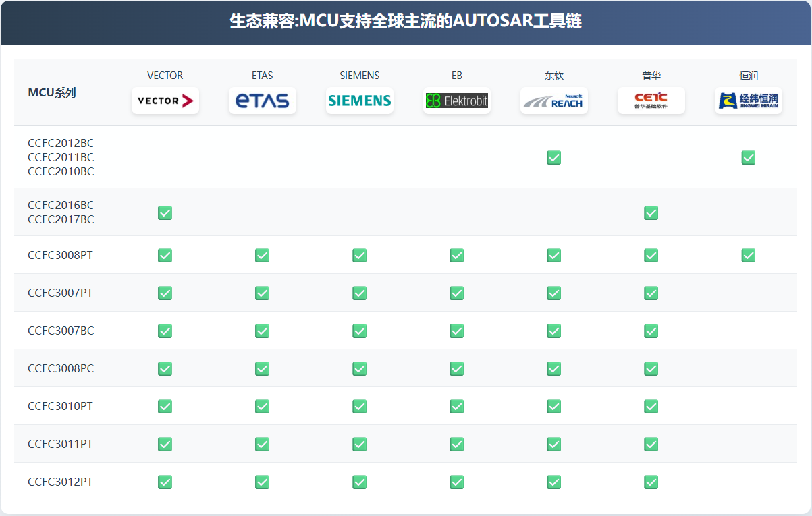The height and width of the screenshot is (516, 812).
Task: Click the CETC 普华基础软件 logo
Action: [651, 101]
